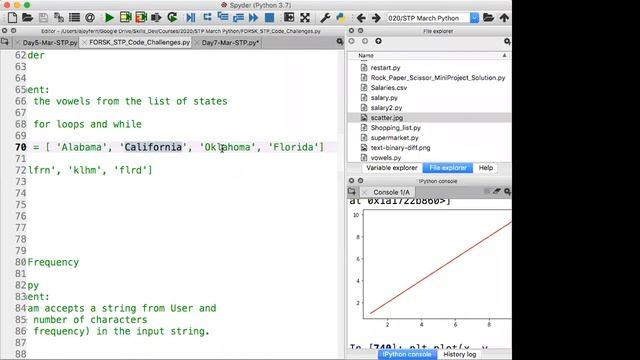Switch to the Variable explorer tab
640x360 pixels.
391,168
